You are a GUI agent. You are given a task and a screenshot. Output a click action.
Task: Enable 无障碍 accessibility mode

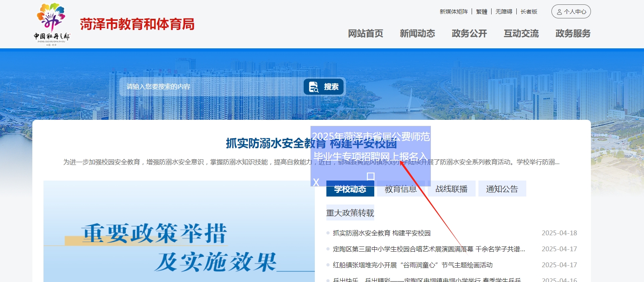pyautogui.click(x=504, y=12)
